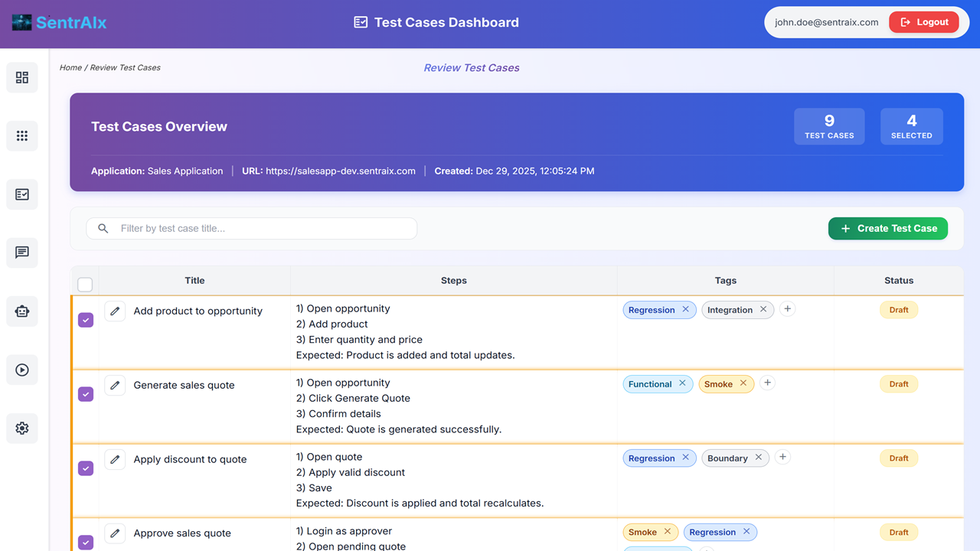Click 'Review Test Cases' page heading
The width and height of the screenshot is (980, 551).
(472, 67)
